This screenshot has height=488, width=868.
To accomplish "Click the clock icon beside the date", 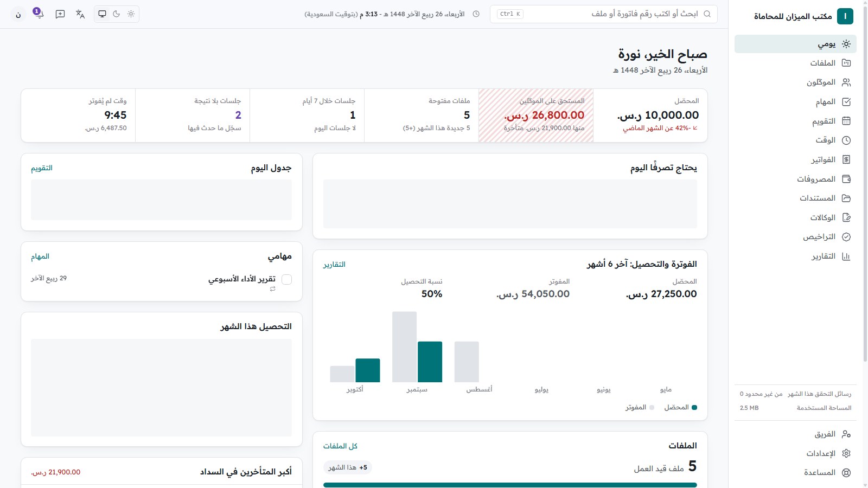I will coord(476,14).
